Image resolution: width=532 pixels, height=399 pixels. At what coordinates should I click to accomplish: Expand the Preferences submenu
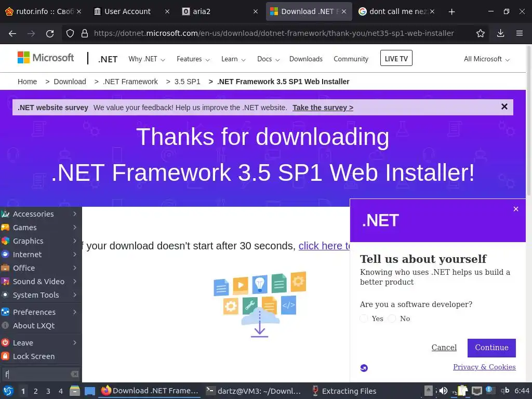tap(40, 312)
